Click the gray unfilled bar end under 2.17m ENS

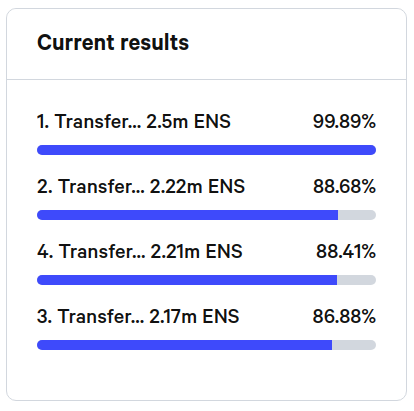[x=354, y=345]
